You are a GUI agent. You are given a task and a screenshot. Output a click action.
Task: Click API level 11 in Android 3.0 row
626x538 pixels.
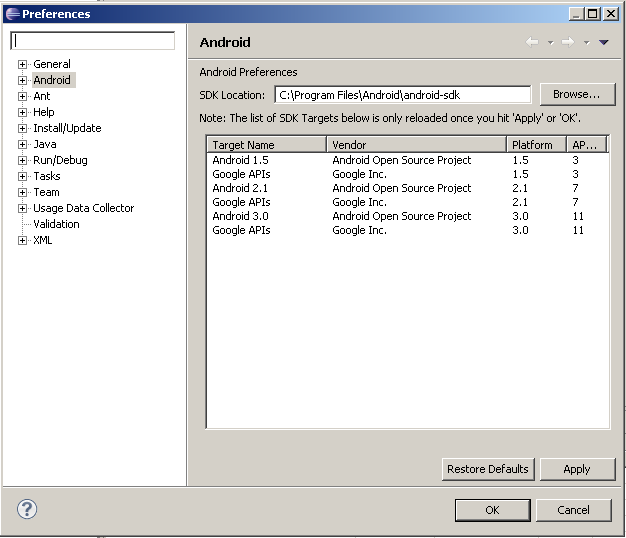[x=578, y=216]
